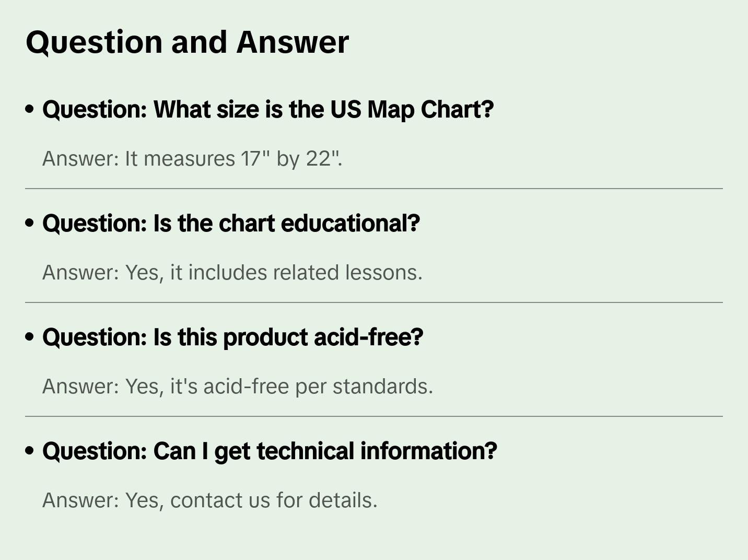Click the "Question and Answer" heading

187,42
